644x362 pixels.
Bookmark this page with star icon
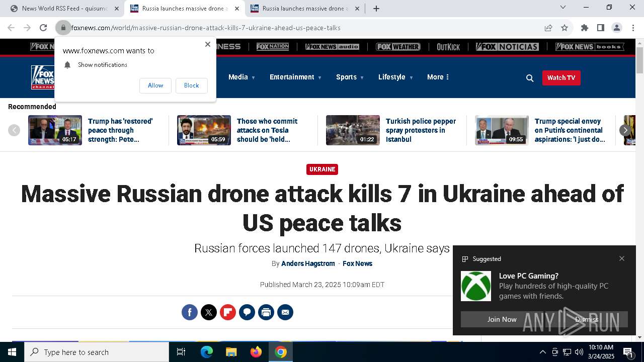coord(565,28)
